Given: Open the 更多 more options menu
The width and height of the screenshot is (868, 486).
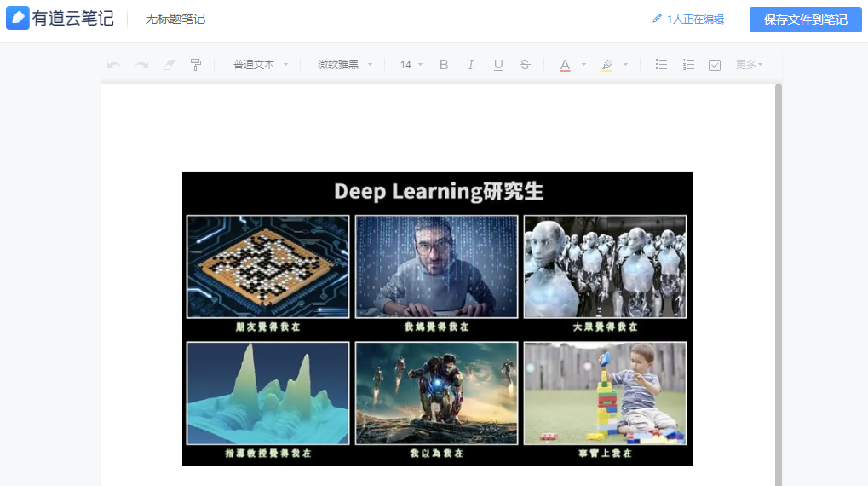Looking at the screenshot, I should point(749,65).
